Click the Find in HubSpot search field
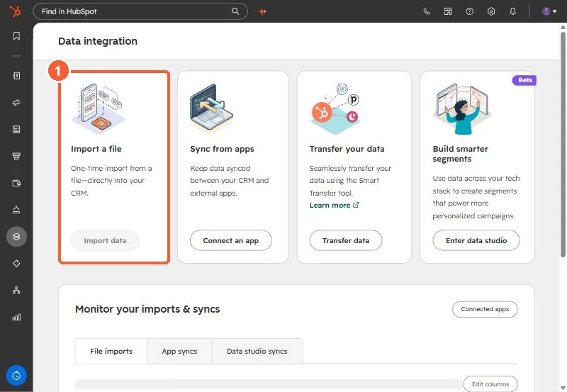 tap(140, 11)
